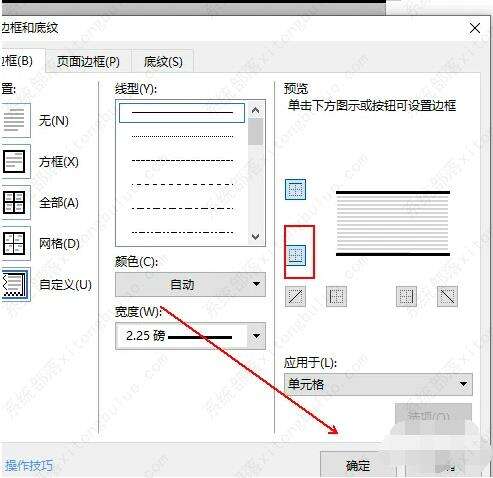493x478 pixels.
Task: Select the dotted line style
Action: [182, 136]
